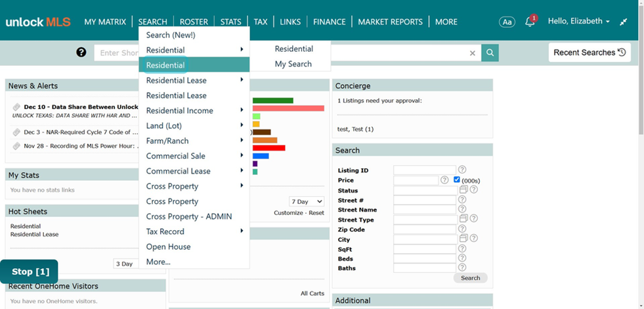Open the City picklist icon

pyautogui.click(x=463, y=238)
